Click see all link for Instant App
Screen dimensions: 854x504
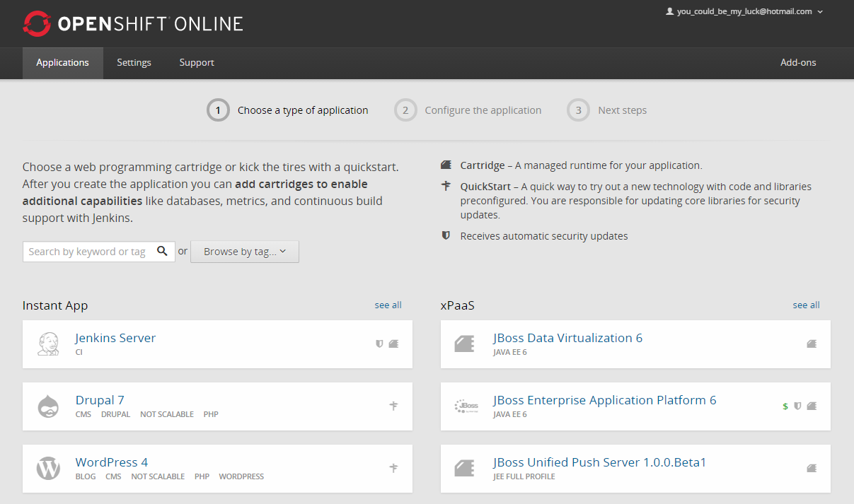pyautogui.click(x=388, y=305)
